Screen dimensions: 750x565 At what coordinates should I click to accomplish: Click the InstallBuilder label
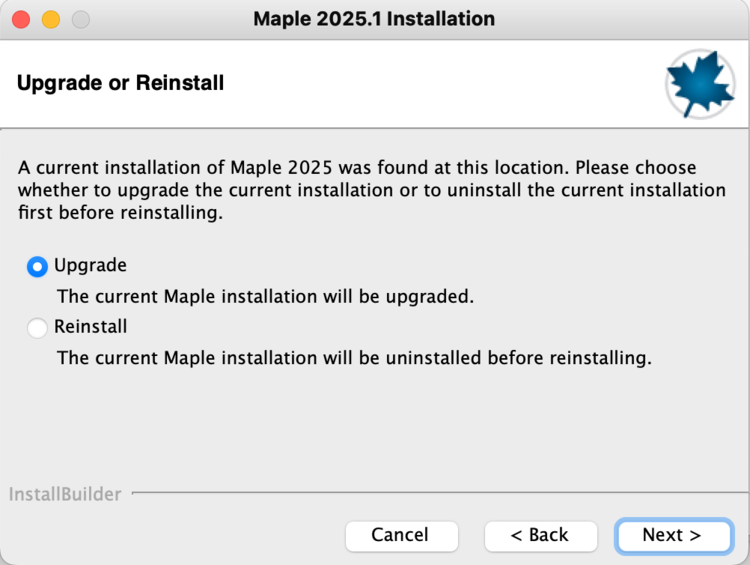click(65, 494)
